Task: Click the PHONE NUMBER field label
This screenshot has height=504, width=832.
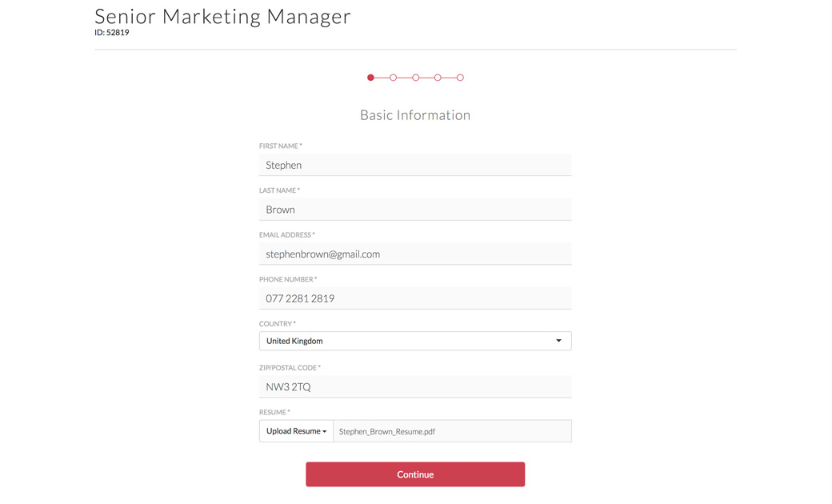Action: (287, 279)
